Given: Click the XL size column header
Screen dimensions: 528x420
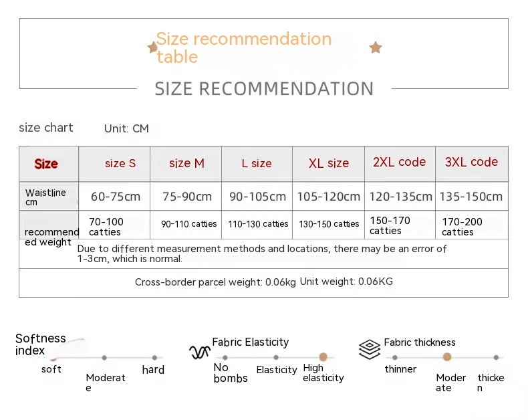Looking at the screenshot, I should click(329, 163).
